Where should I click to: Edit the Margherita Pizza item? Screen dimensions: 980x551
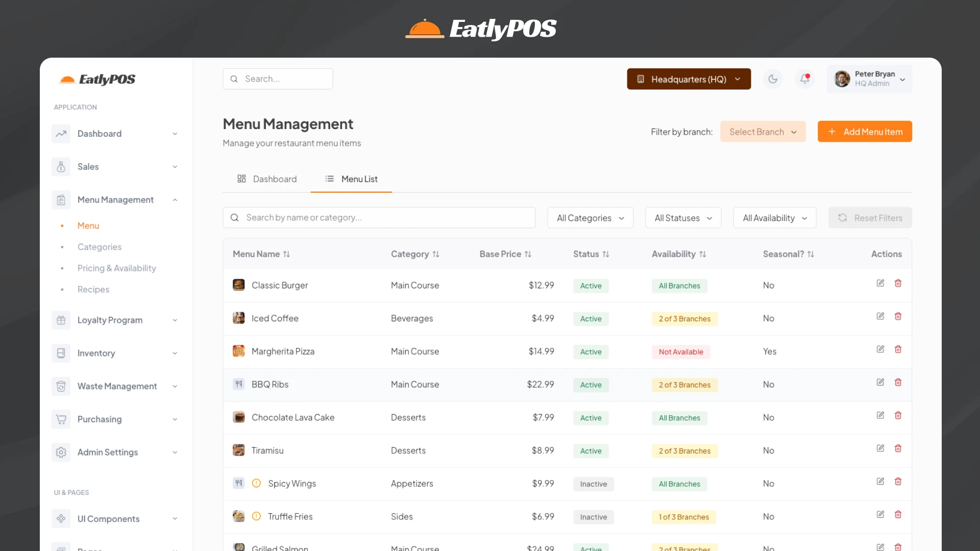click(x=880, y=349)
